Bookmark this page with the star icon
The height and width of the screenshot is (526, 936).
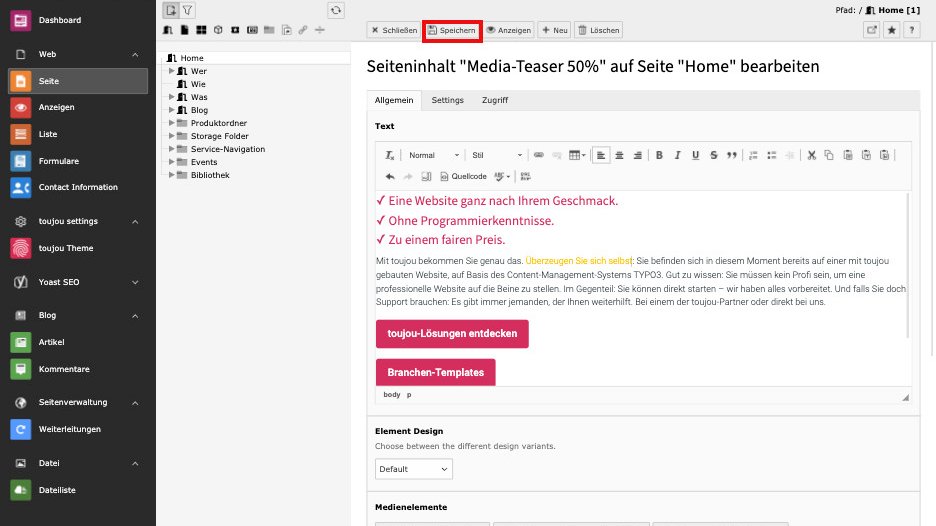[891, 30]
